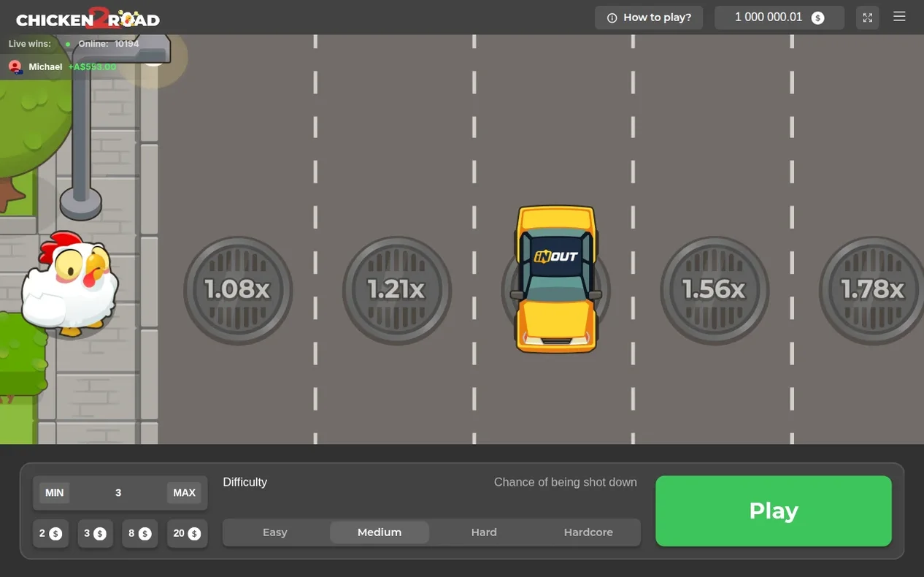
Task: Click the yellow INOUT taxi car
Action: (556, 279)
